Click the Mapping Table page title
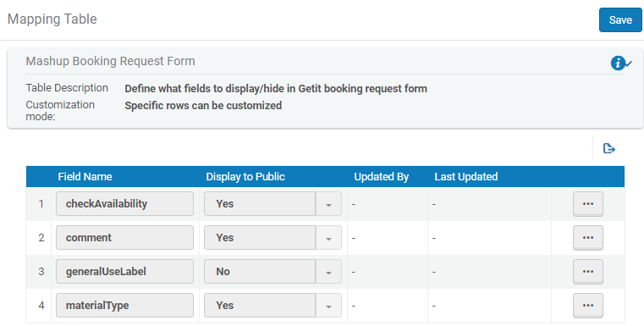644x326 pixels. [52, 19]
